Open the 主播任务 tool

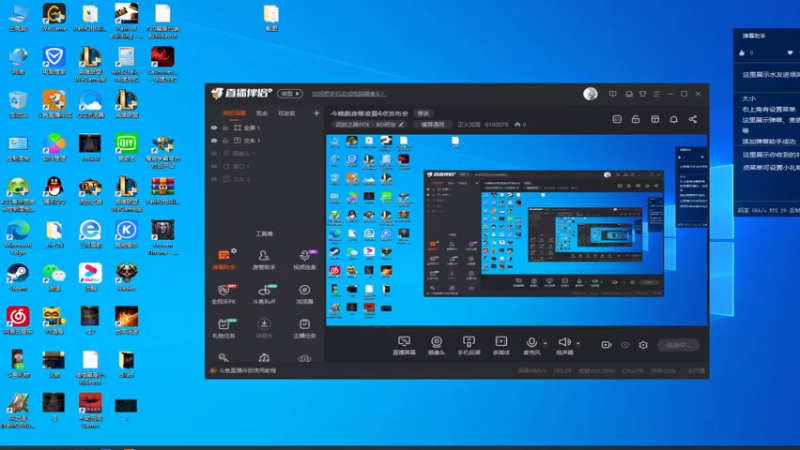click(x=305, y=328)
